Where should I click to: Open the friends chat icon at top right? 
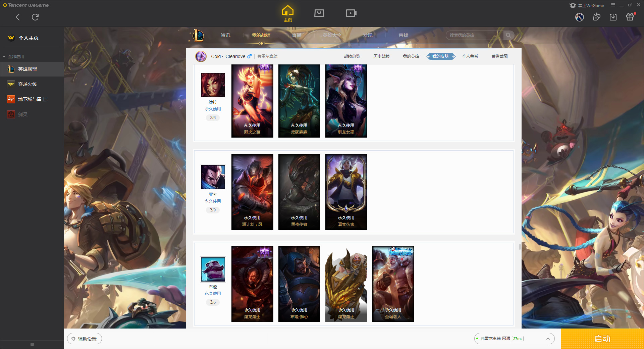pyautogui.click(x=596, y=17)
